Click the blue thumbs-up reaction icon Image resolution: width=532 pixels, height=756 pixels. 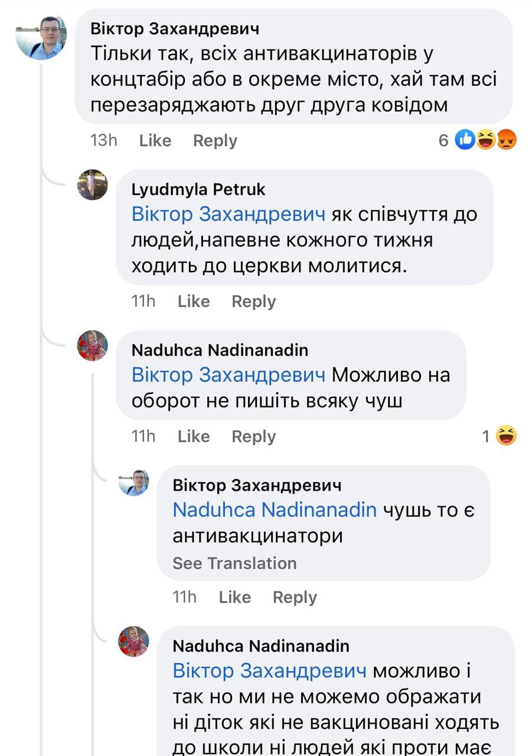coord(466,141)
